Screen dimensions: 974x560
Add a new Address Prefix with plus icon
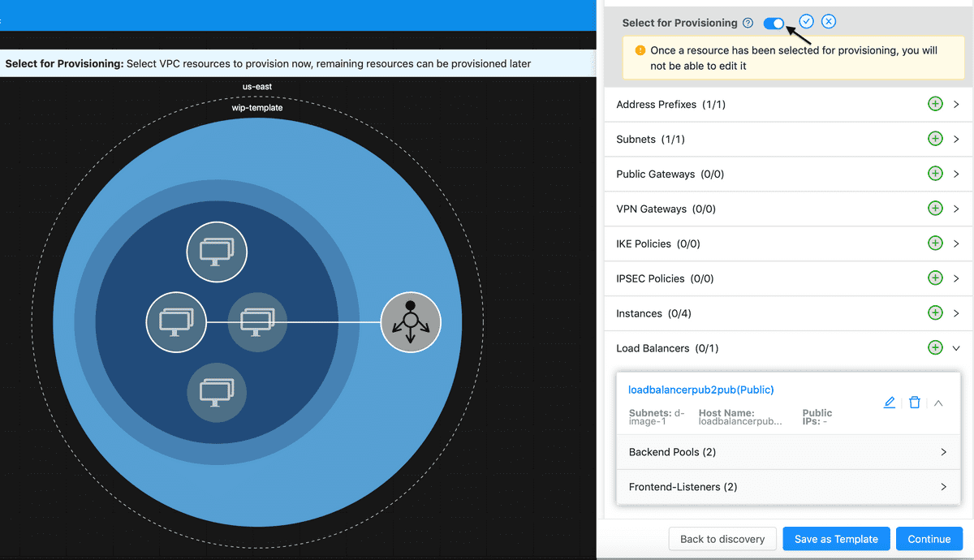point(935,105)
